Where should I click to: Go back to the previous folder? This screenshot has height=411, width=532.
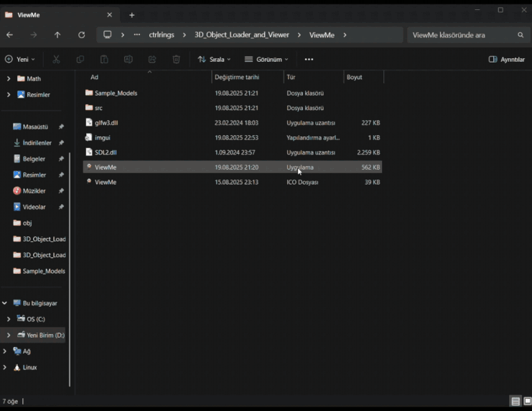coord(10,35)
